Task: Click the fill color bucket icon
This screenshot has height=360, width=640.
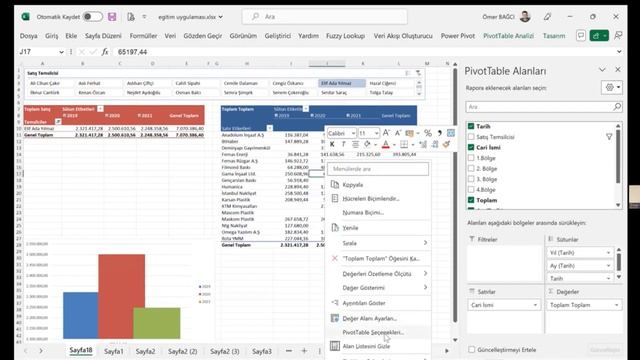Action: point(367,144)
